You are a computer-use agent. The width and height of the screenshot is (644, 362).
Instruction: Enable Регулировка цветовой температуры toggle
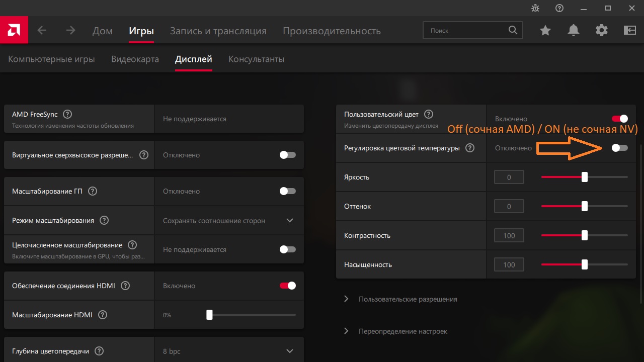(620, 148)
